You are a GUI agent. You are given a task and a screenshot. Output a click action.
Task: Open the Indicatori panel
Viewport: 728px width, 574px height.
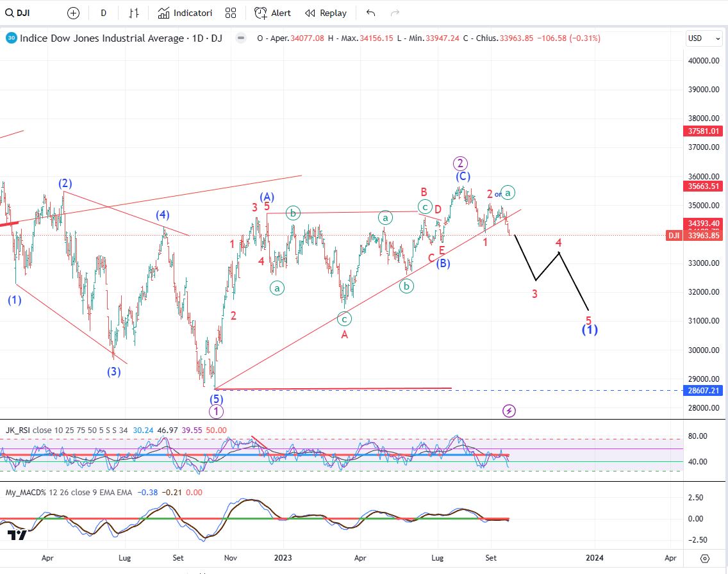pyautogui.click(x=185, y=13)
